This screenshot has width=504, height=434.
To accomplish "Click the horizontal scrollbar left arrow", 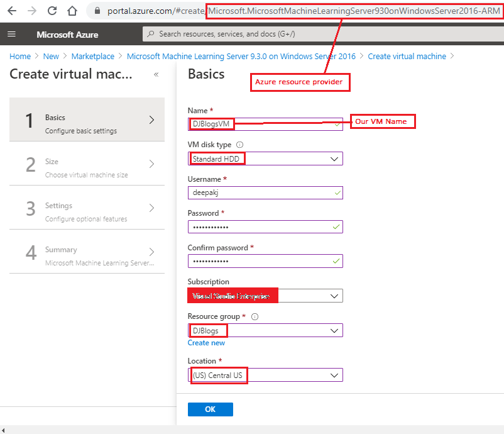I will coord(3,430).
